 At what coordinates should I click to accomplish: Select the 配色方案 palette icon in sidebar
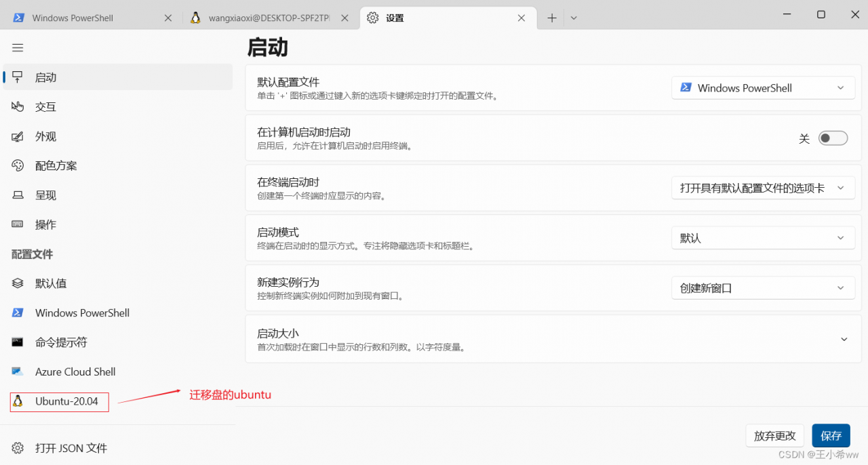(17, 165)
